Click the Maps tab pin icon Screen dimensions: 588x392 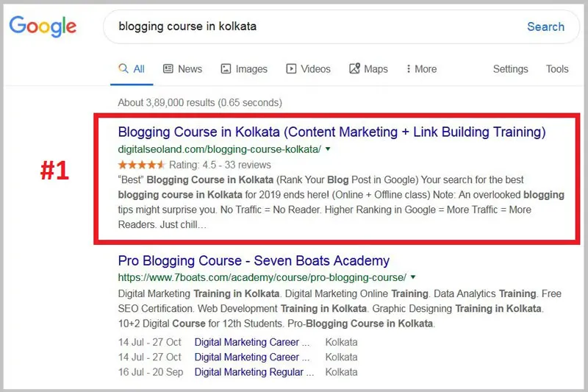[354, 68]
